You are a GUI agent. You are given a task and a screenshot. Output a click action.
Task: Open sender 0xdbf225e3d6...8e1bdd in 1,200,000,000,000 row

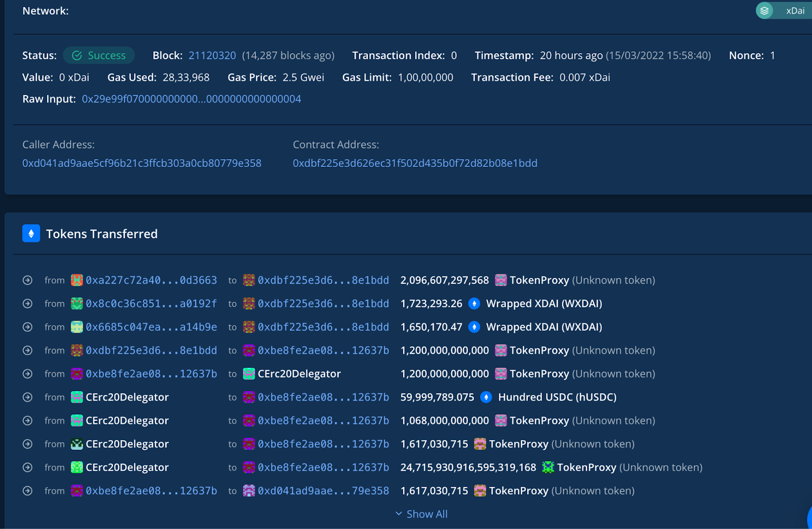151,350
